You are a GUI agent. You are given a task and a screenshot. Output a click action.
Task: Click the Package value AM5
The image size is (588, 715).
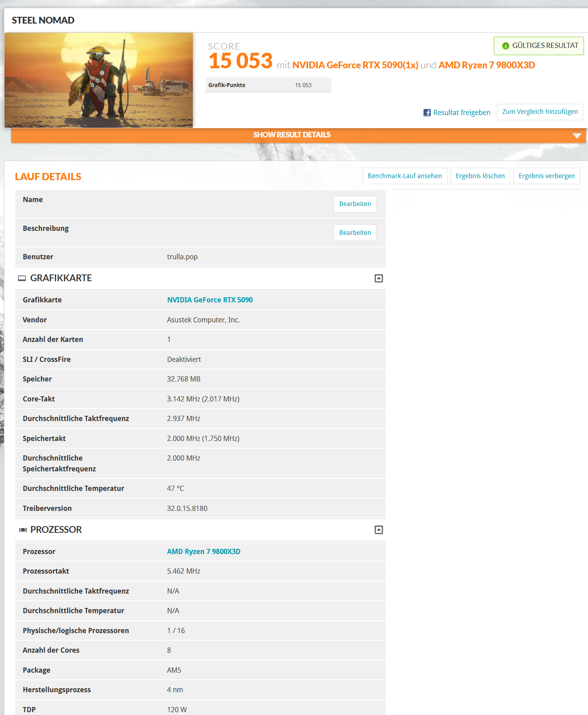(174, 670)
